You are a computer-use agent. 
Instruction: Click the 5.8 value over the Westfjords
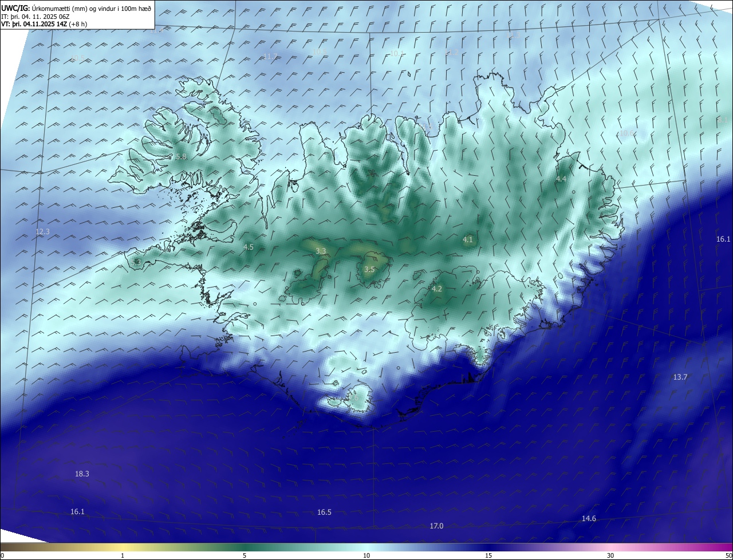coord(181,157)
